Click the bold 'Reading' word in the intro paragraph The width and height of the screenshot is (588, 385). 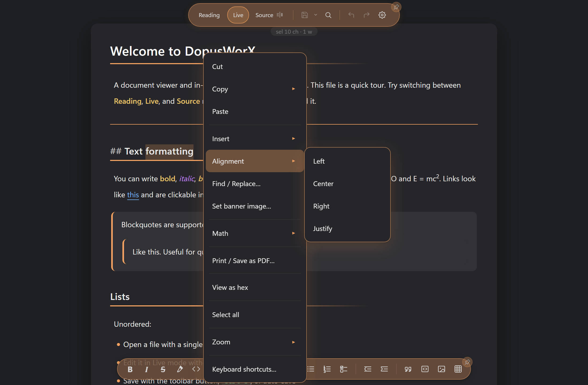click(x=127, y=101)
